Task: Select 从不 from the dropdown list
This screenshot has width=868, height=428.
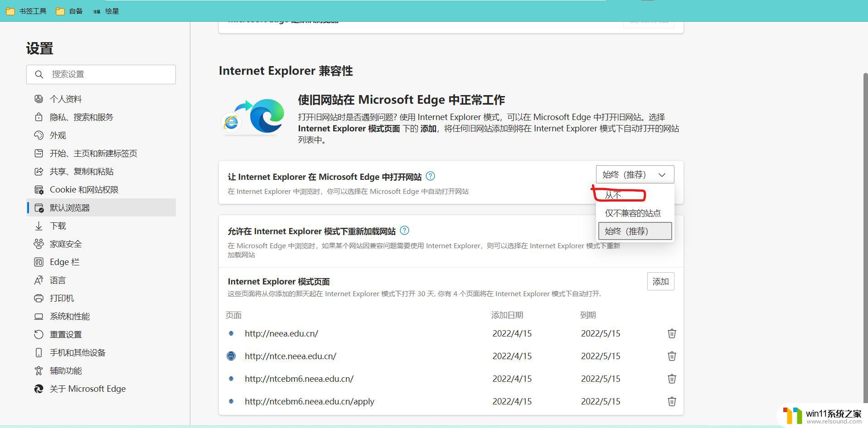Action: pyautogui.click(x=635, y=195)
